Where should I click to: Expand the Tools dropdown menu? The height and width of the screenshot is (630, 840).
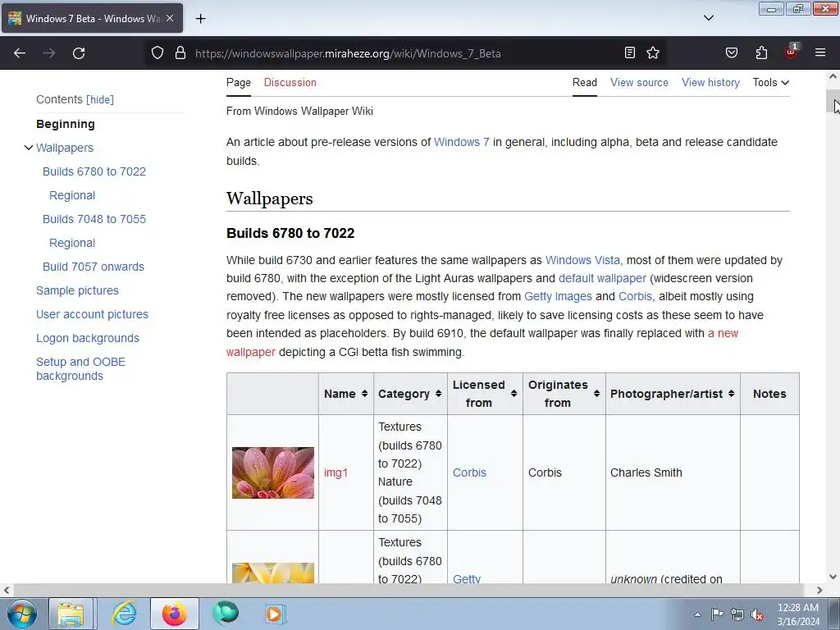(x=770, y=83)
